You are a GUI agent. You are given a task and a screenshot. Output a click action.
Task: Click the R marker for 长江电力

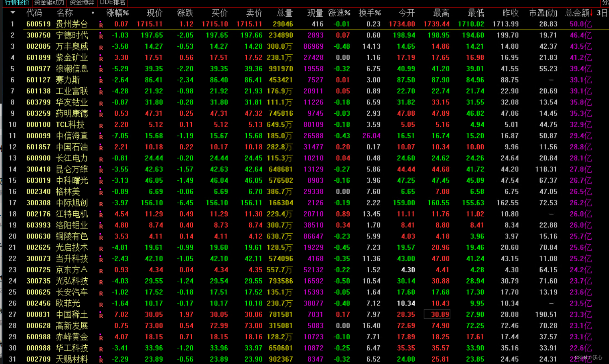101,159
